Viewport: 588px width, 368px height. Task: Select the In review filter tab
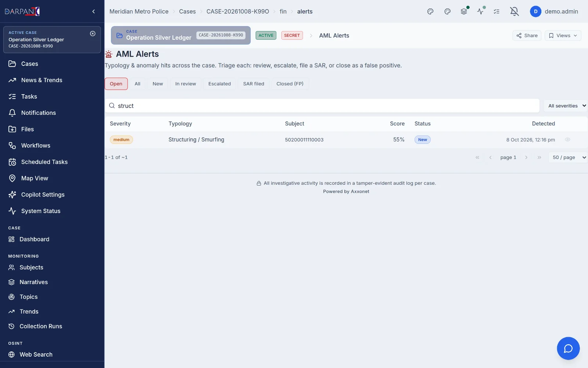tap(186, 84)
